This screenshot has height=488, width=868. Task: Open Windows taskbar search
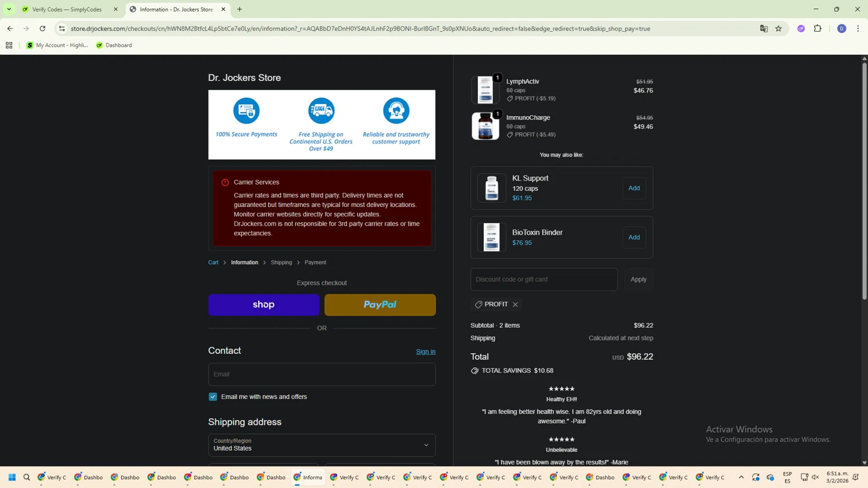[27, 477]
